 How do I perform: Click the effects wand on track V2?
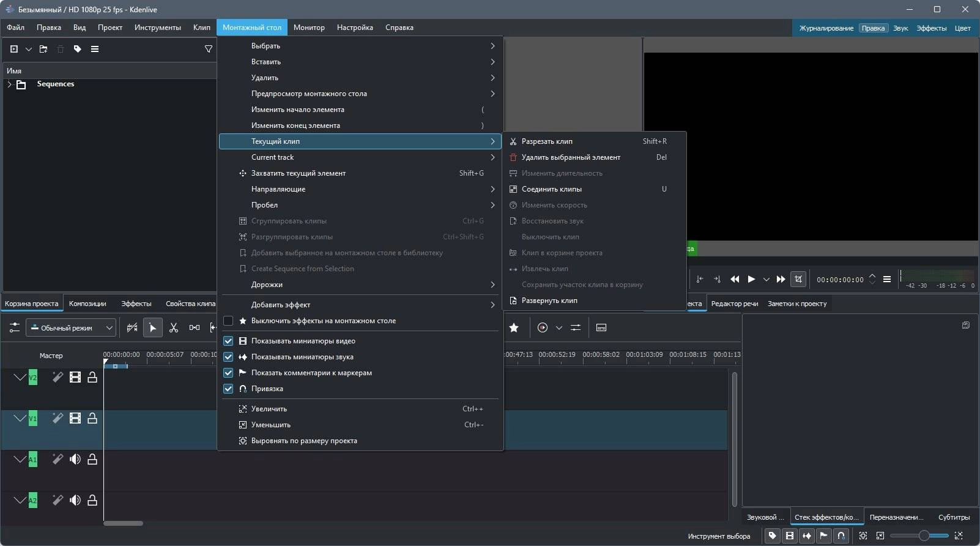pyautogui.click(x=58, y=377)
